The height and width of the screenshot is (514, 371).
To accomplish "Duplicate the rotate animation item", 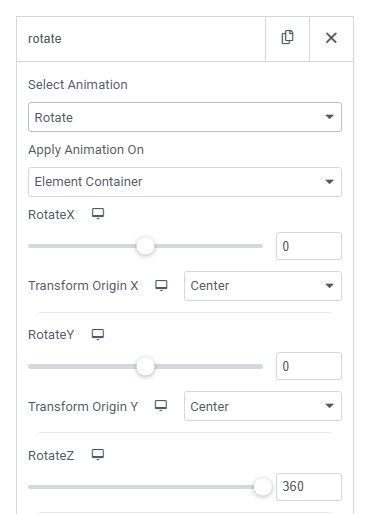I will click(287, 38).
